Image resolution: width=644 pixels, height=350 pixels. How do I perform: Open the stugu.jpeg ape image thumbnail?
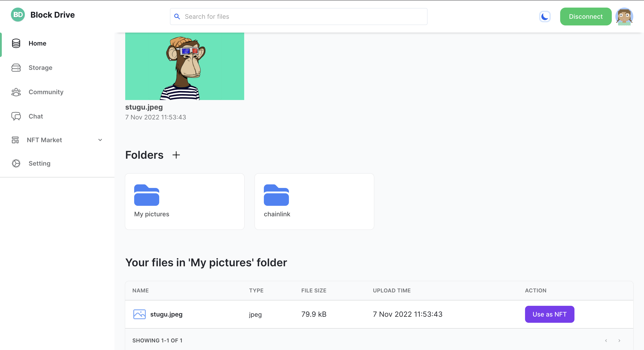click(x=184, y=66)
